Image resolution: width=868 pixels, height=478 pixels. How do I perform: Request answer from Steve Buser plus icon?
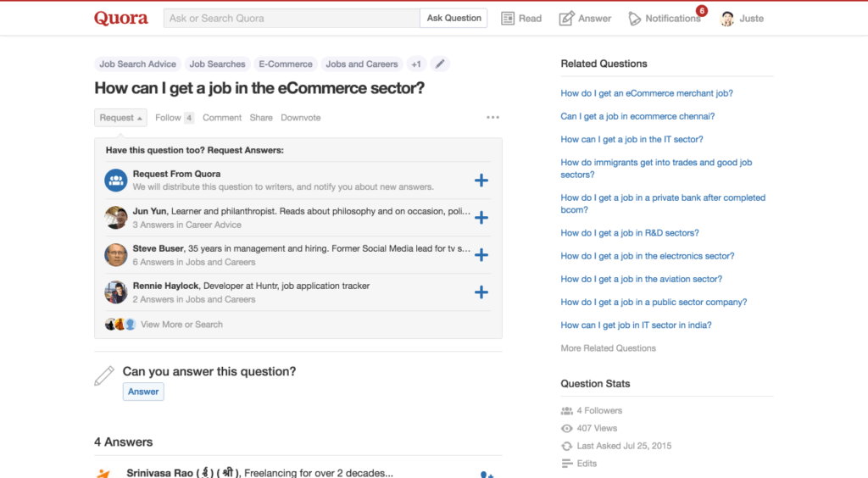tap(481, 255)
